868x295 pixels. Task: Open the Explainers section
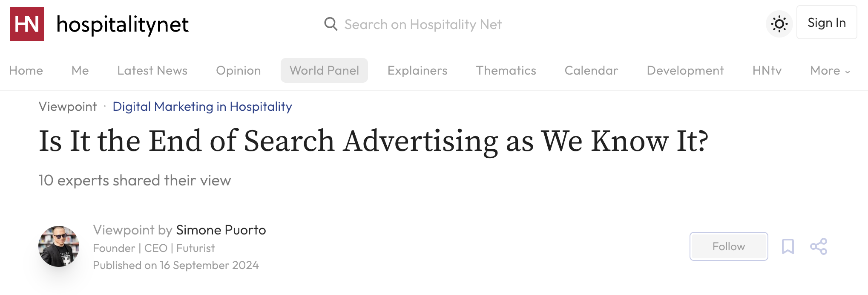click(x=417, y=70)
